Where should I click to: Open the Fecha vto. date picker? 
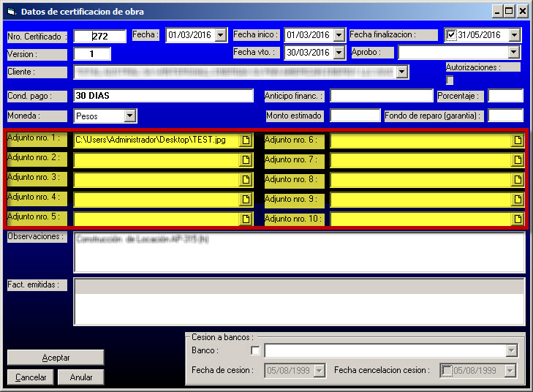tap(339, 53)
